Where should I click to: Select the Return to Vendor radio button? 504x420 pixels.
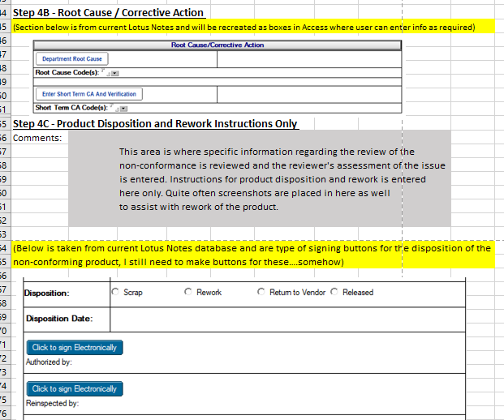pyautogui.click(x=261, y=292)
